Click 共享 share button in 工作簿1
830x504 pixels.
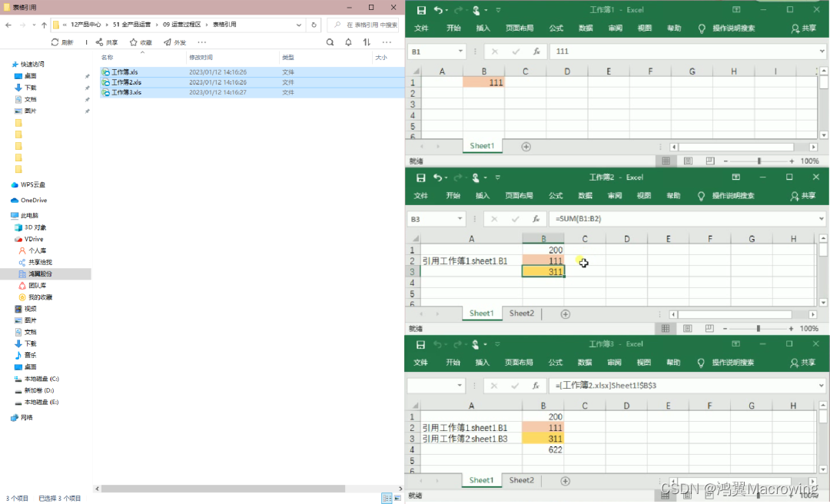coord(804,28)
